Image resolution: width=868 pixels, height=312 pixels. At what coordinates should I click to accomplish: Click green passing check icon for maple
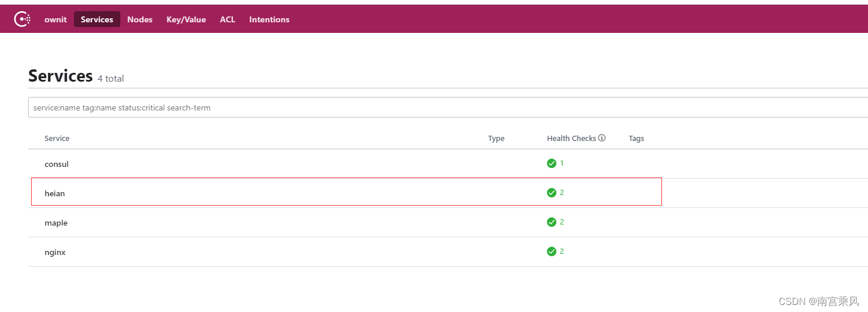(551, 222)
